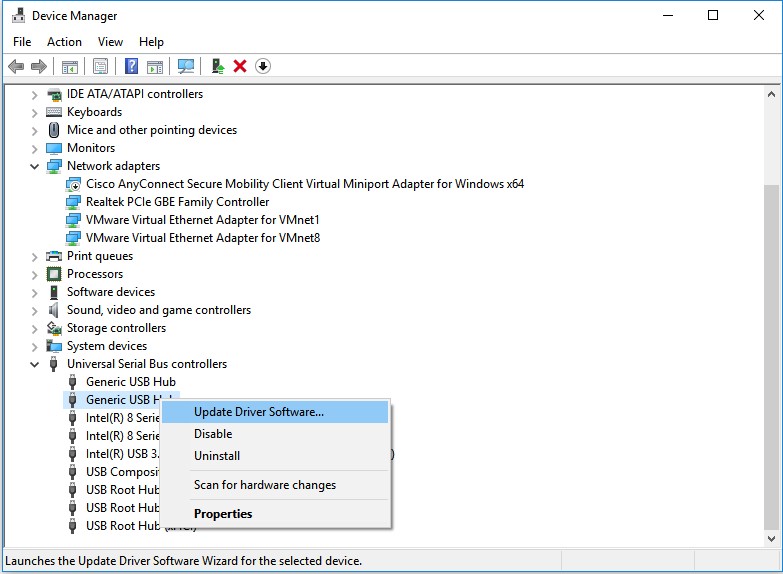Expand the Software devices node
Viewport: 783px width, 574px height.
click(x=34, y=293)
